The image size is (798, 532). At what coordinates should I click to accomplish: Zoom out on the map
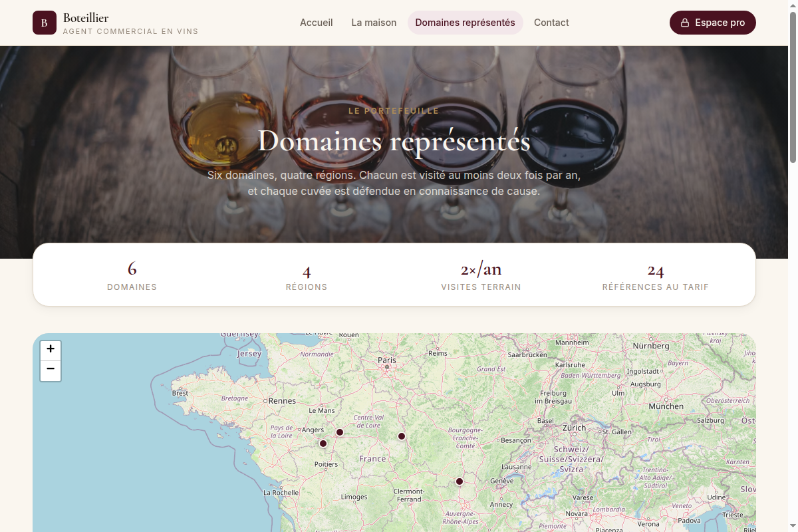pyautogui.click(x=51, y=371)
